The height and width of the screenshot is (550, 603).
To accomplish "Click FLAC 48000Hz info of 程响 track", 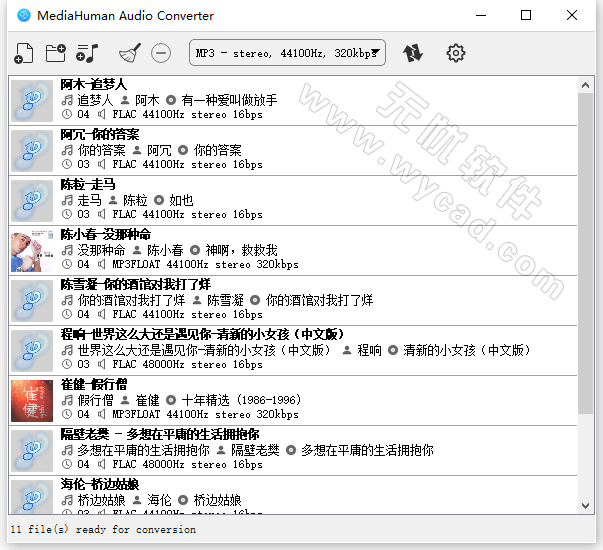I will (x=187, y=365).
